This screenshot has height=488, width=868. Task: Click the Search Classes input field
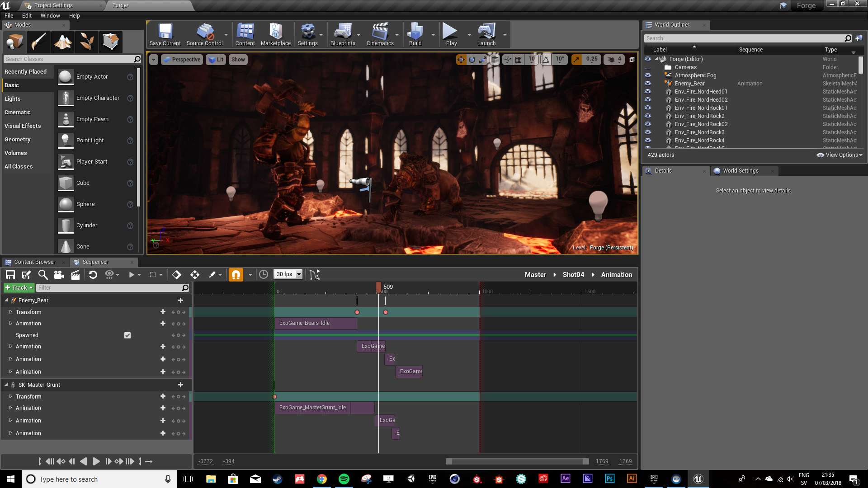pyautogui.click(x=72, y=59)
